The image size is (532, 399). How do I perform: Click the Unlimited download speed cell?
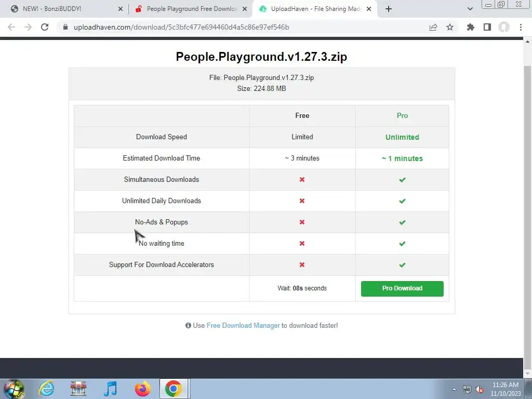point(402,137)
